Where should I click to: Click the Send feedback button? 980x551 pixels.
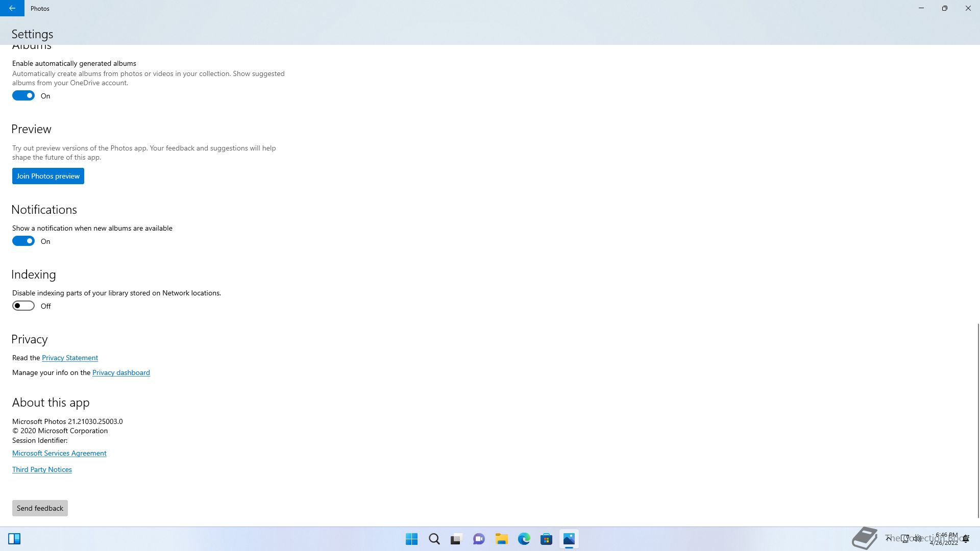coord(40,508)
